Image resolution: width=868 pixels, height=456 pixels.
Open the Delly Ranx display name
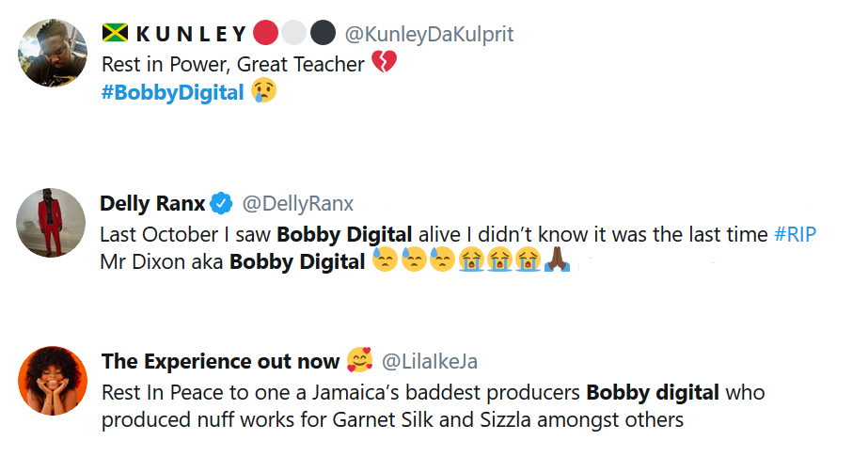click(151, 203)
